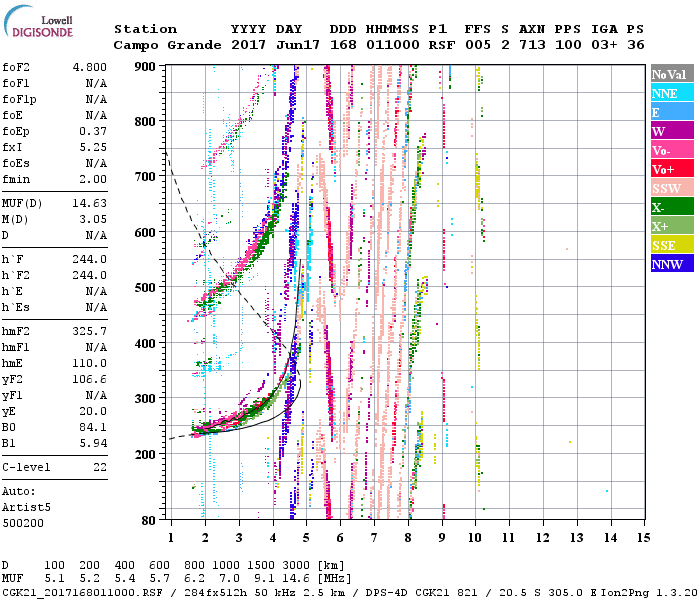Image resolution: width=700 pixels, height=600 pixels.
Task: Click the 500 km y-axis label
Action: click(145, 288)
